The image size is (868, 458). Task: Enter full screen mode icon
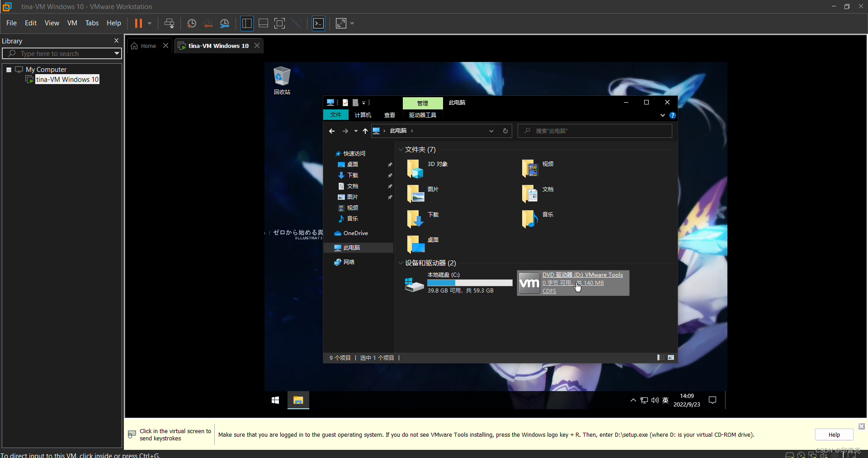(x=280, y=23)
